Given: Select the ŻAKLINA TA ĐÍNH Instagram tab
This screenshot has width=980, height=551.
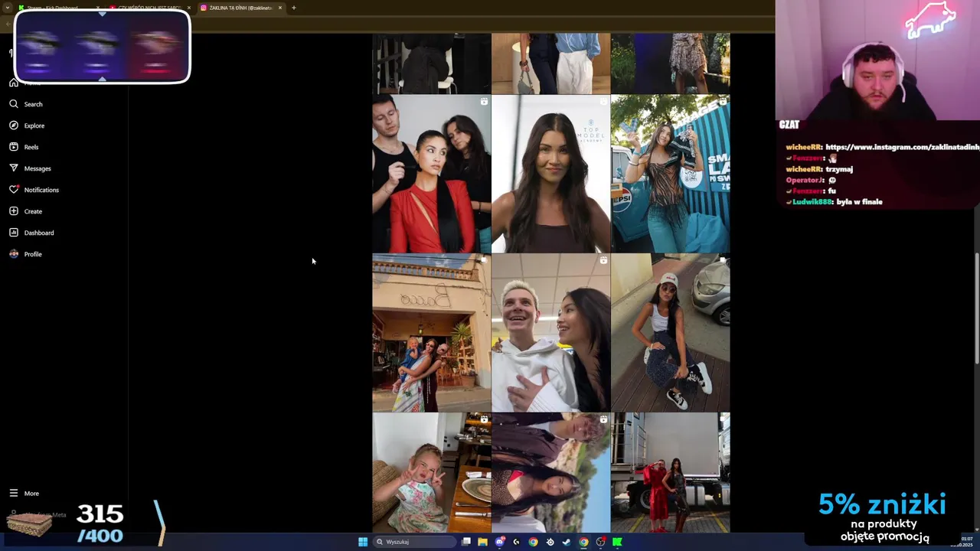Looking at the screenshot, I should (x=240, y=8).
